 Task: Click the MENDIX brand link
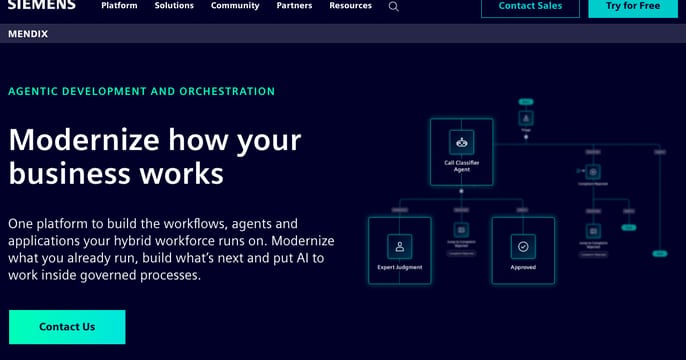(28, 34)
